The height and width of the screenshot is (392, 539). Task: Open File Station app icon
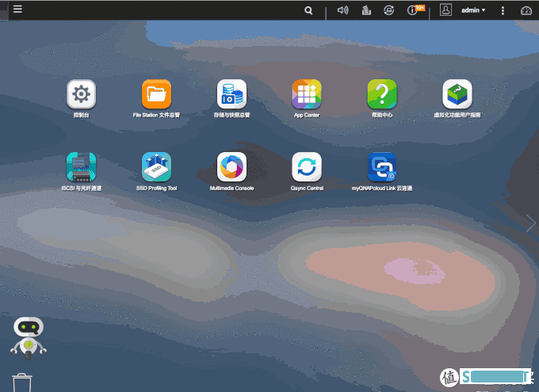(x=156, y=94)
